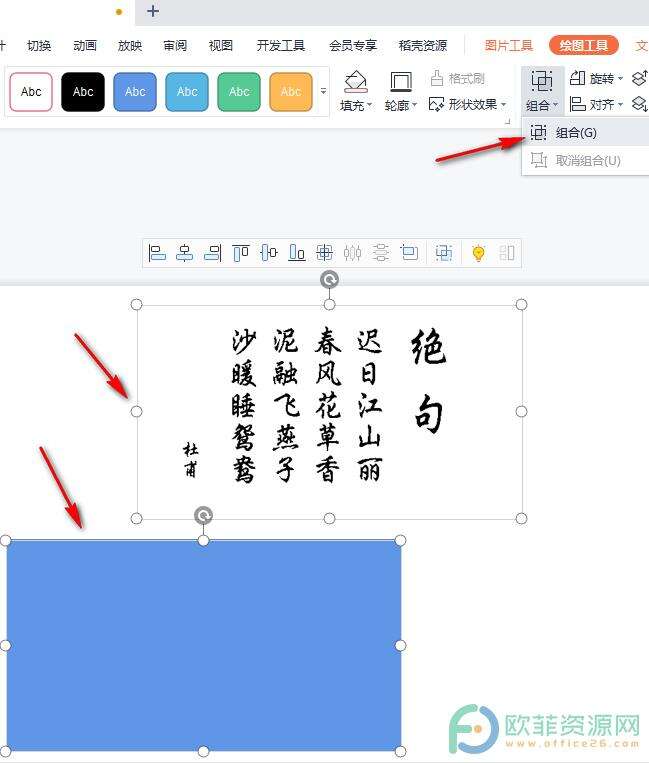
Task: Open the 稻壳资源 (Docer Resources) tab
Action: coord(422,46)
